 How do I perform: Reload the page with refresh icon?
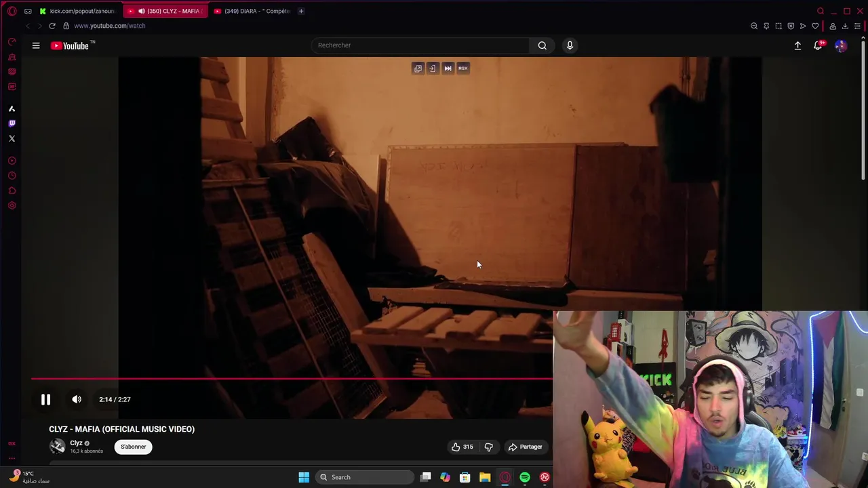pyautogui.click(x=52, y=26)
